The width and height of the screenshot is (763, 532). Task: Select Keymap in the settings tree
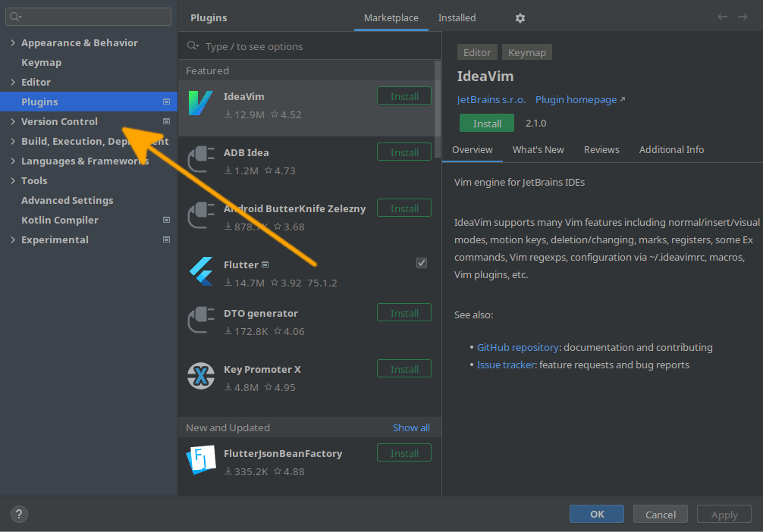(x=42, y=62)
